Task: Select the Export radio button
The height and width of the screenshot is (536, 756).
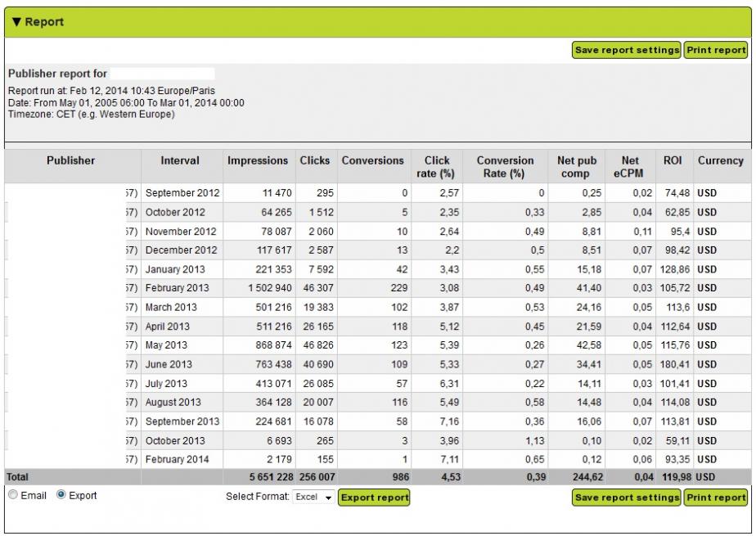Action: [61, 495]
